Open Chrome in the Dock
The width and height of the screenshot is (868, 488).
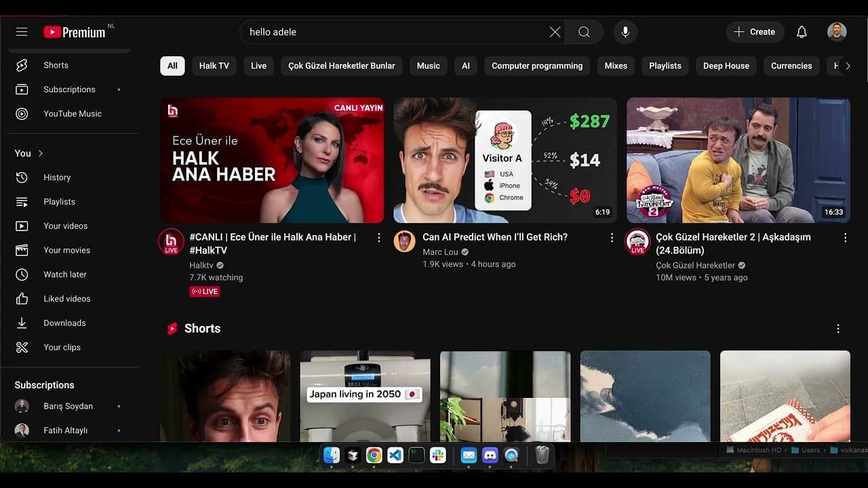tap(374, 455)
